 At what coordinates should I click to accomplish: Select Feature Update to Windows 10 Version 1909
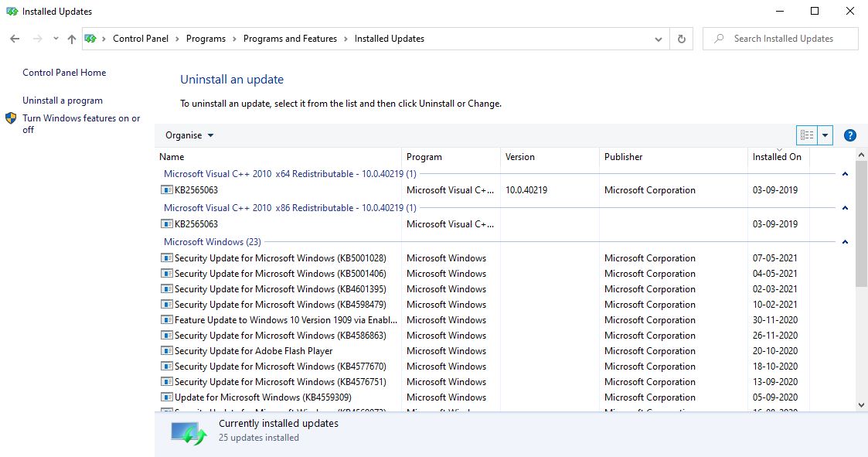pyautogui.click(x=286, y=320)
